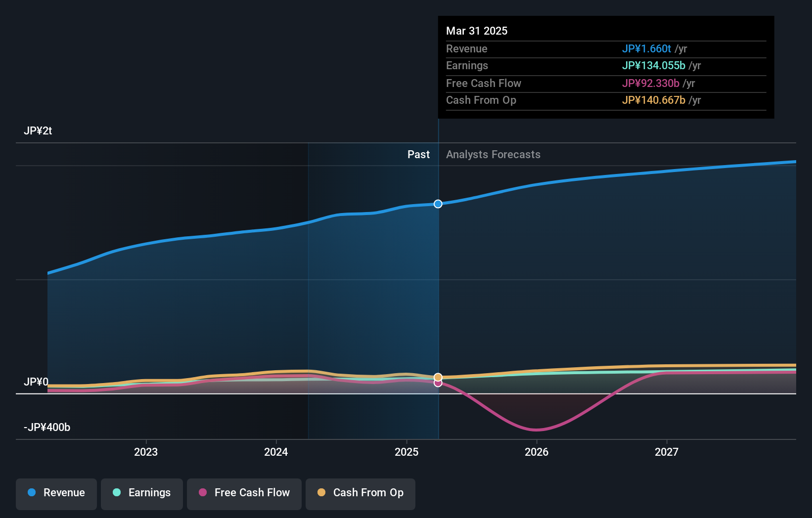Toggle the Earnings series visibility
The width and height of the screenshot is (812, 518).
pos(141,494)
